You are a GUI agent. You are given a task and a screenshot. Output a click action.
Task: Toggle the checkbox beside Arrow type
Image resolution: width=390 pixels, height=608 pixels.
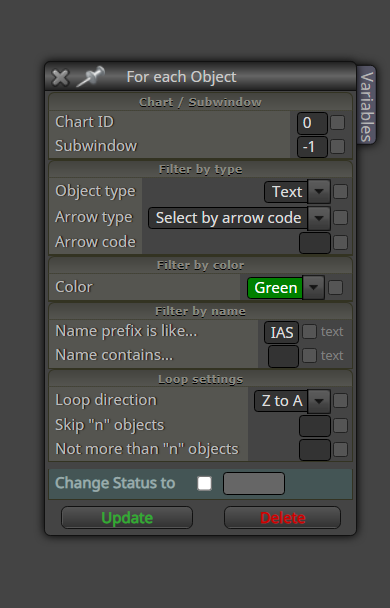tap(340, 218)
